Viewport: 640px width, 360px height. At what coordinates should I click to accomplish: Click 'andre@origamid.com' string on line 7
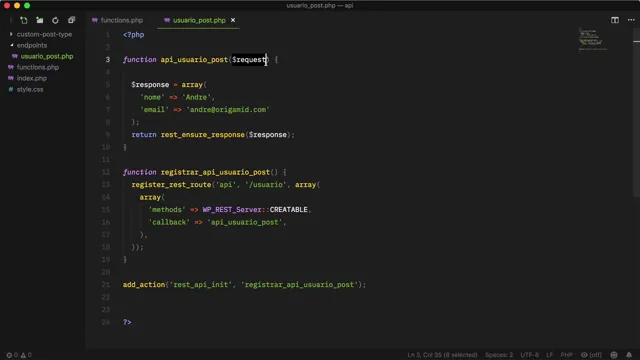pyautogui.click(x=228, y=109)
